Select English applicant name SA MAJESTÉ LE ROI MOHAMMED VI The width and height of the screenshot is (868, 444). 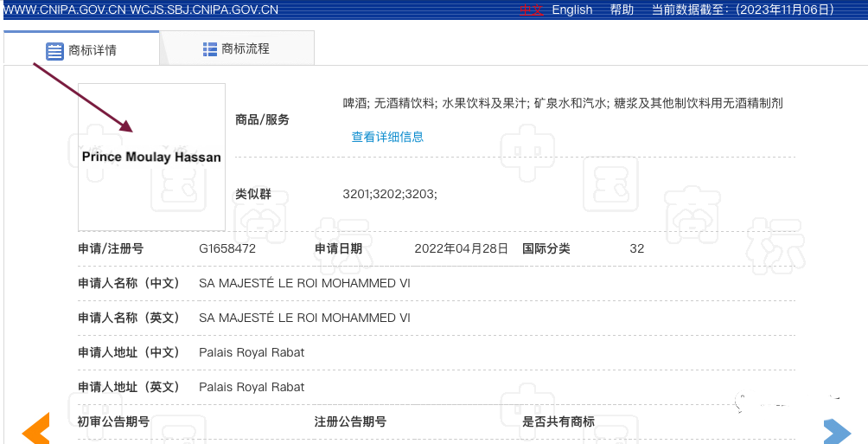point(304,318)
